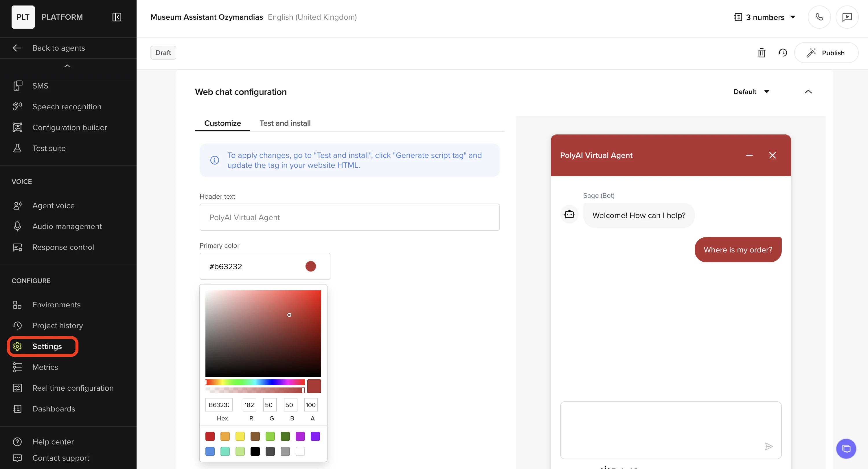This screenshot has width=868, height=469.
Task: Click the rainbow hue slider bar
Action: point(255,382)
